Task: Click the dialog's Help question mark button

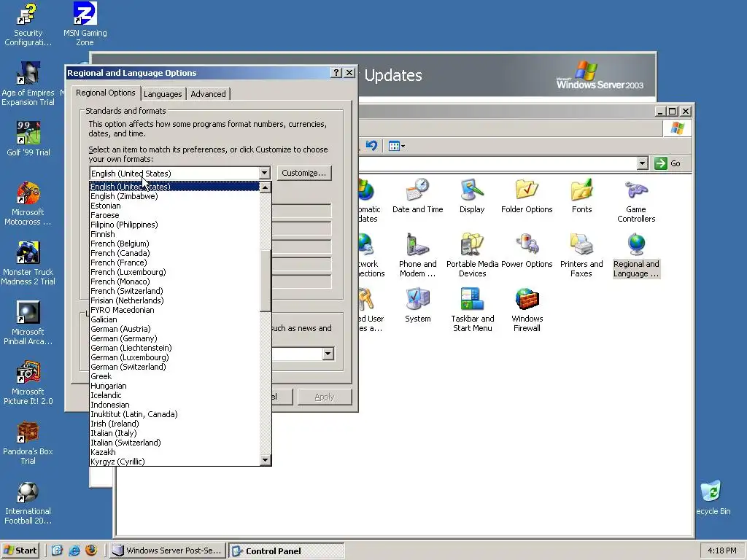Action: pos(336,72)
